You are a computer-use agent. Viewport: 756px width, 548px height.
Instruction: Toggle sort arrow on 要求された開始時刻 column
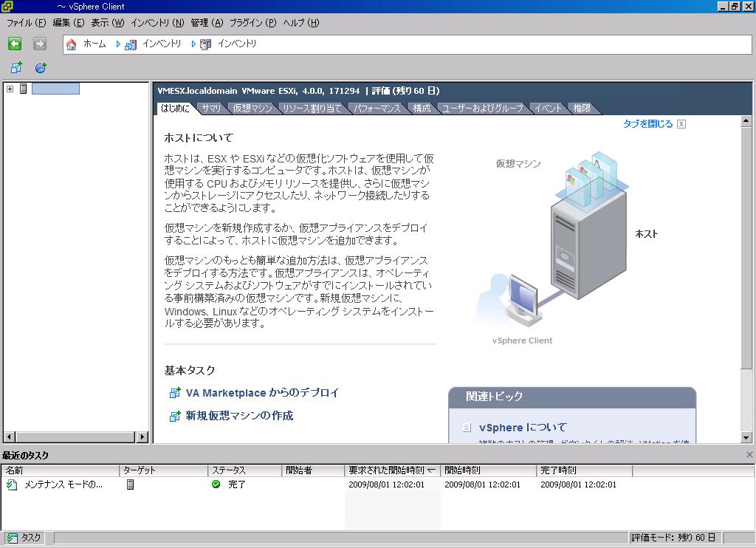[431, 470]
